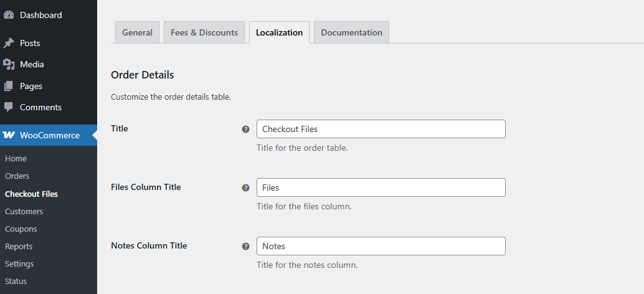The image size is (644, 294).
Task: Open the Orders submenu link
Action: 17,176
